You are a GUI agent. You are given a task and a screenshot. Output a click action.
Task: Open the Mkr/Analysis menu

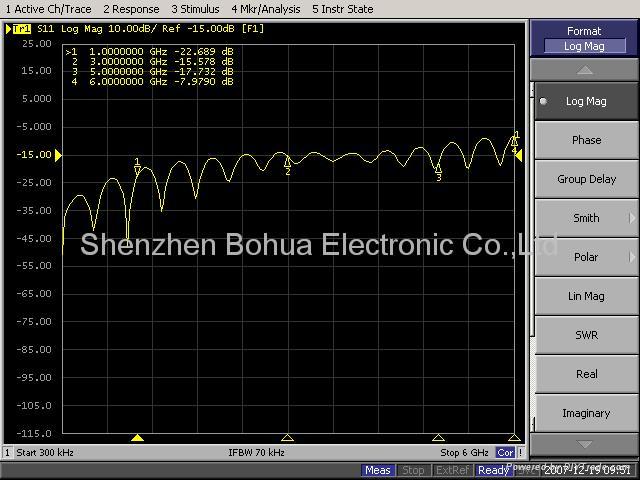point(266,9)
